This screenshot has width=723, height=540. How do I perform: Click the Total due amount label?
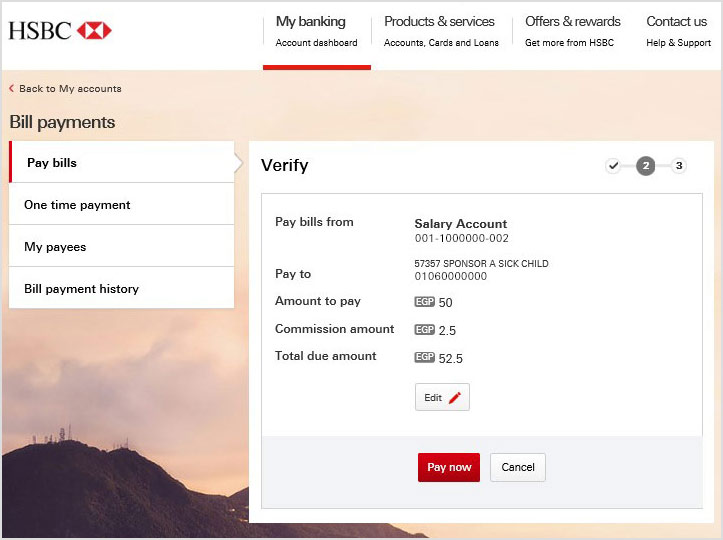click(326, 356)
